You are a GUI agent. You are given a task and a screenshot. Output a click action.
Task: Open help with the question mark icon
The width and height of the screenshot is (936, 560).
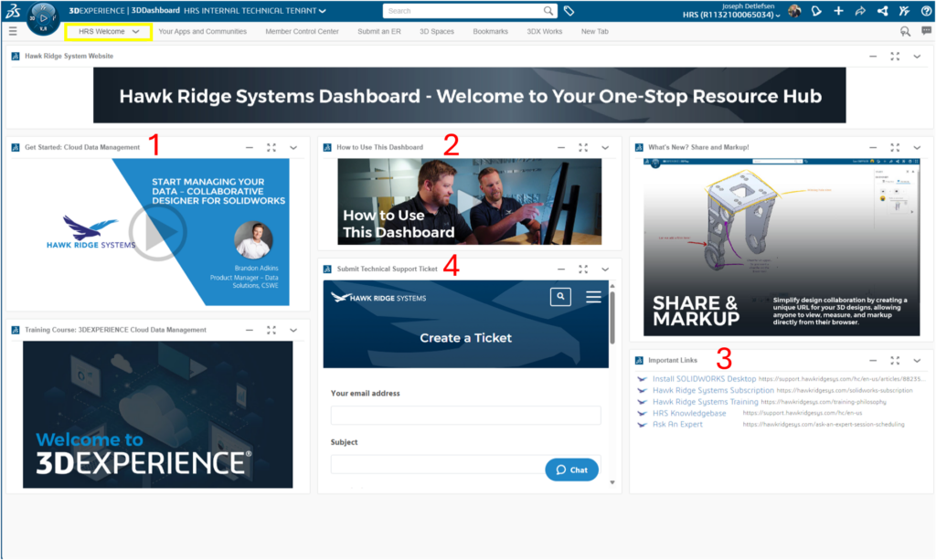(926, 10)
